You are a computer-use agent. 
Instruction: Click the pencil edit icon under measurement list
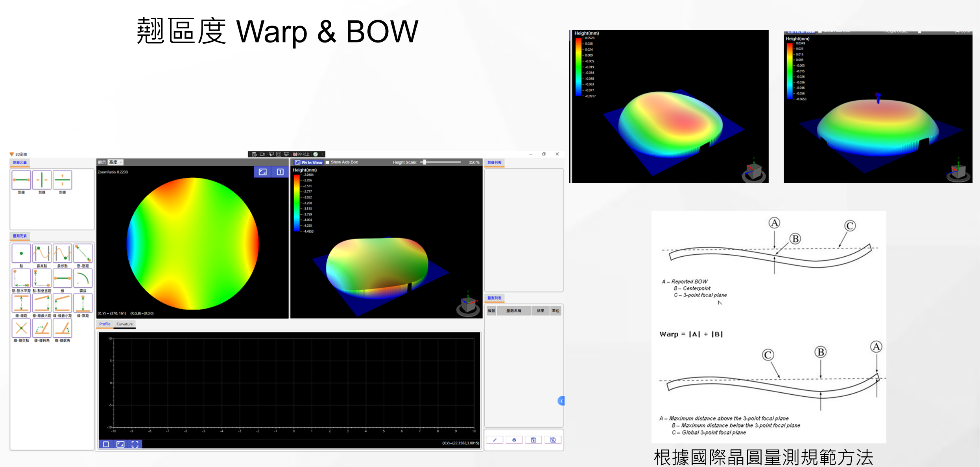pos(495,440)
